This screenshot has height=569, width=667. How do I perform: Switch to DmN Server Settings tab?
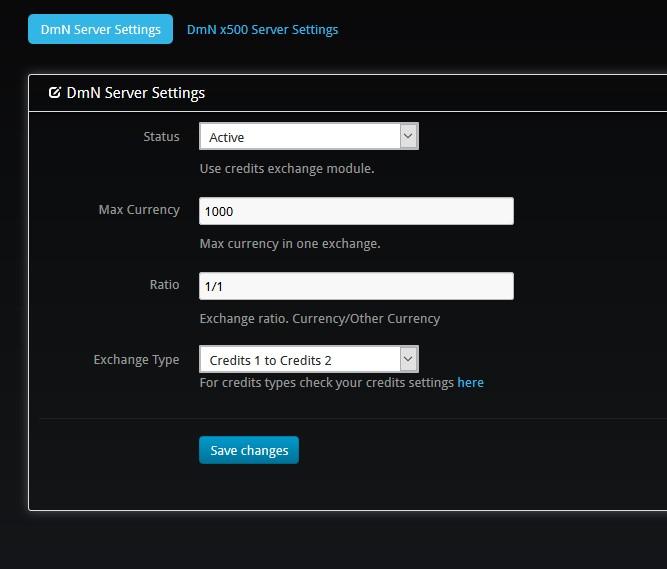pyautogui.click(x=100, y=29)
